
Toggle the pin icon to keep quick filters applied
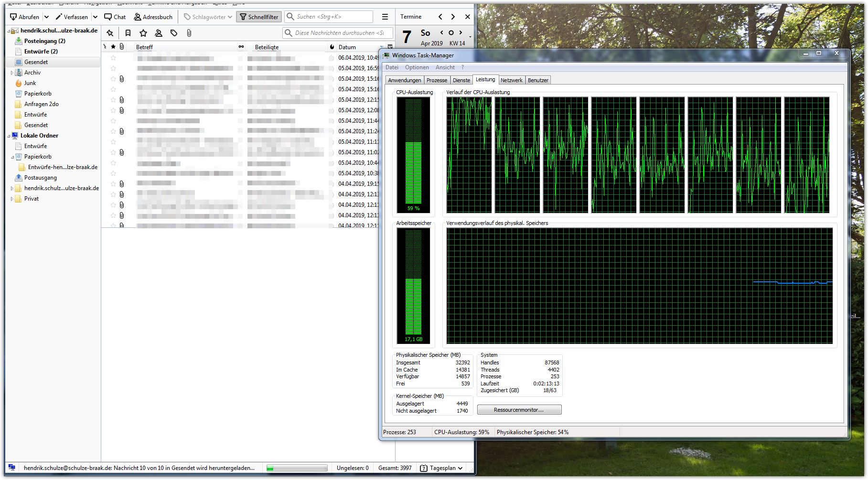110,33
